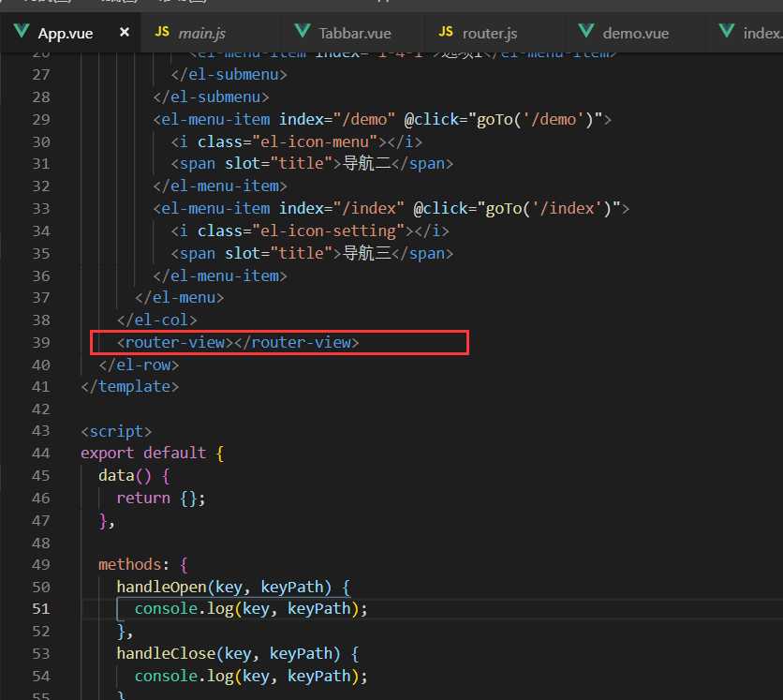Click line number 39 in the gutter
The height and width of the screenshot is (700, 783).
[x=41, y=343]
